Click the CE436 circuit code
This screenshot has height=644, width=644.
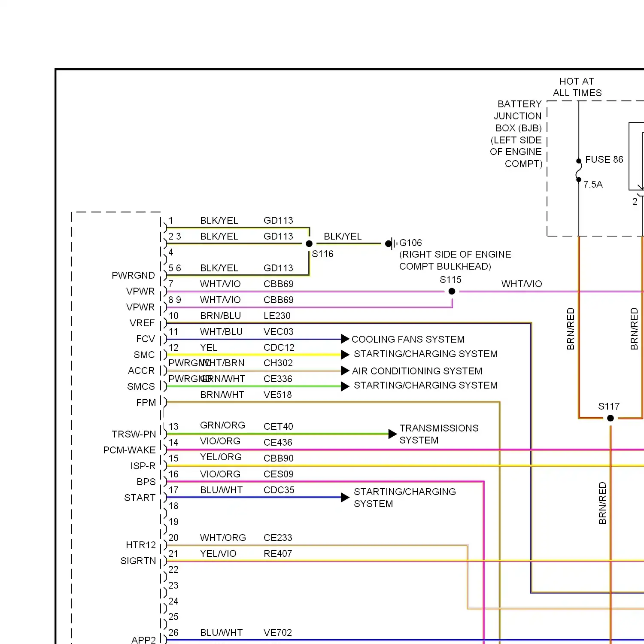pos(278,442)
